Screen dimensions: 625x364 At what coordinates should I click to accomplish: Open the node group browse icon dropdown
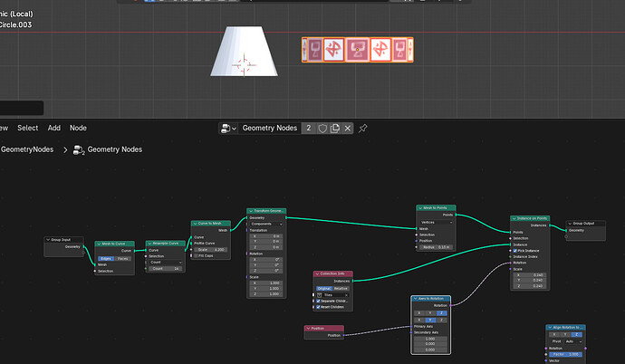[228, 129]
